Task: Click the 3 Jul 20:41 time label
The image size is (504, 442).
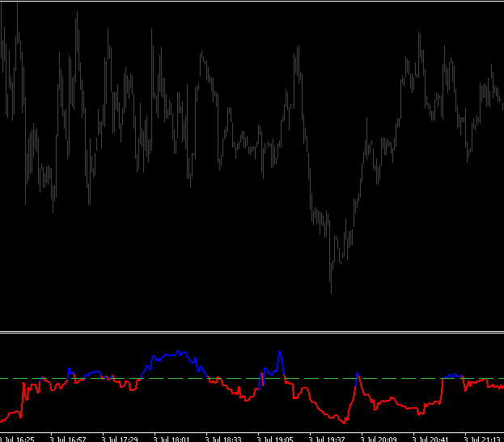Action: click(430, 440)
